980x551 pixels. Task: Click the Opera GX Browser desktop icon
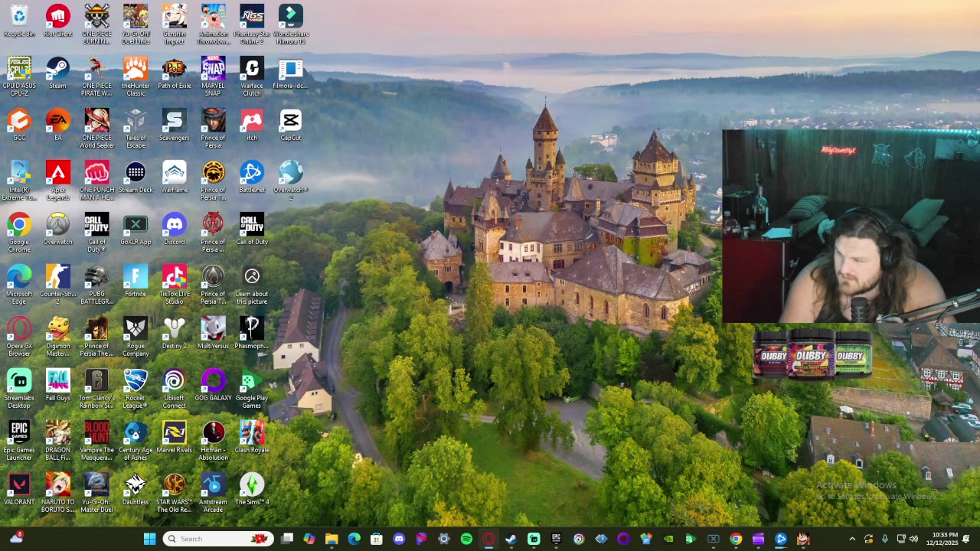pyautogui.click(x=19, y=337)
